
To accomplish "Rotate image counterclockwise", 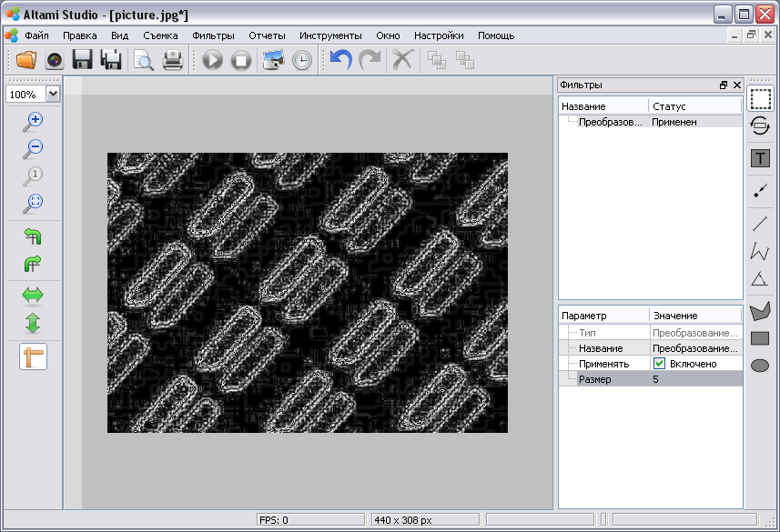I will coord(34,236).
